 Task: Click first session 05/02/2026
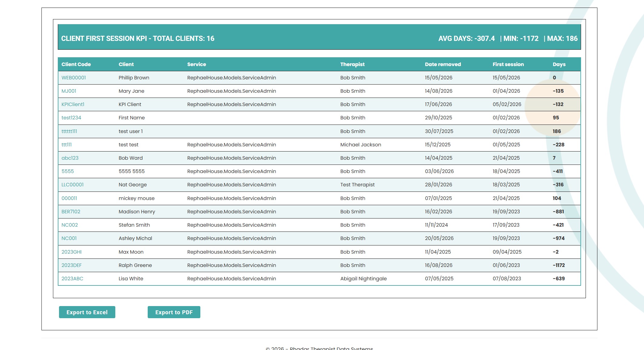507,104
